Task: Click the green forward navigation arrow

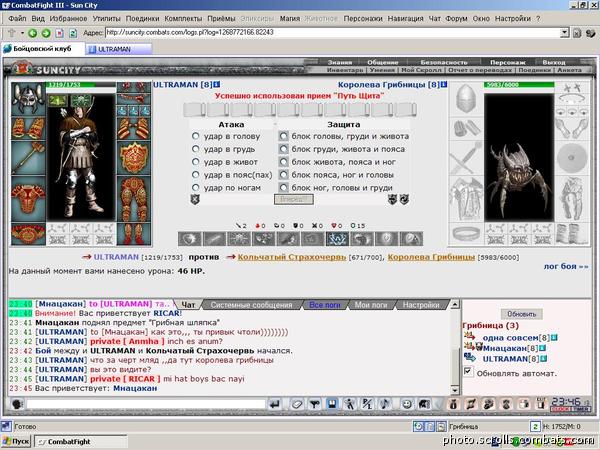Action: [46, 33]
